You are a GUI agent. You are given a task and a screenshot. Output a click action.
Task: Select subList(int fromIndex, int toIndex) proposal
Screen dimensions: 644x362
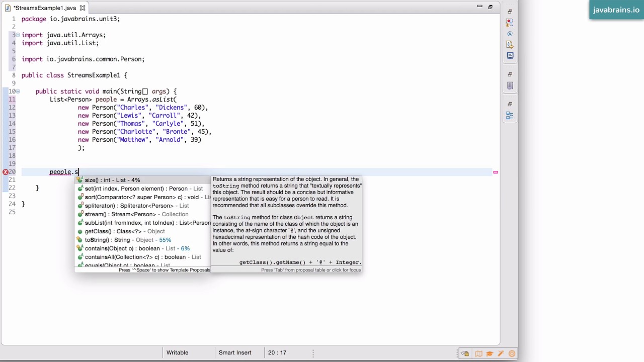pyautogui.click(x=143, y=223)
